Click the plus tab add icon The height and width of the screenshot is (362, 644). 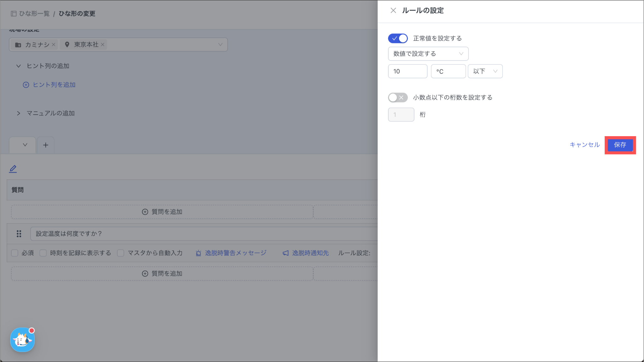pos(46,145)
